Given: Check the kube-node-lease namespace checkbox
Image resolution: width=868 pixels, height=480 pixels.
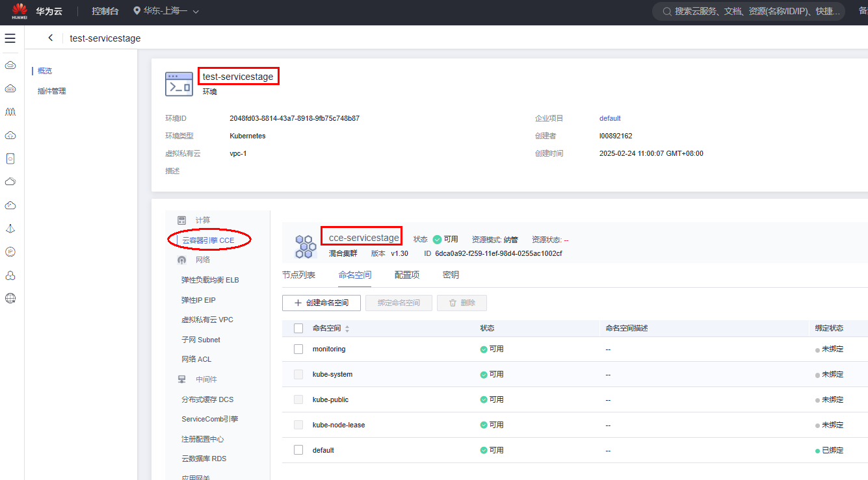Looking at the screenshot, I should click(298, 425).
